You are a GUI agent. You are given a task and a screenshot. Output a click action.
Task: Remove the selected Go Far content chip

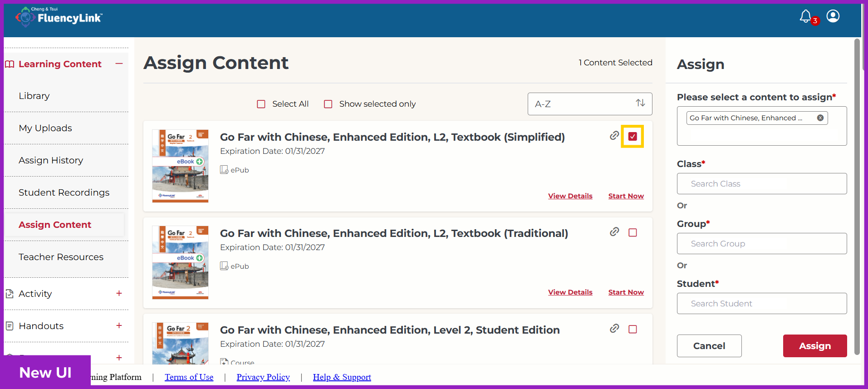point(820,118)
